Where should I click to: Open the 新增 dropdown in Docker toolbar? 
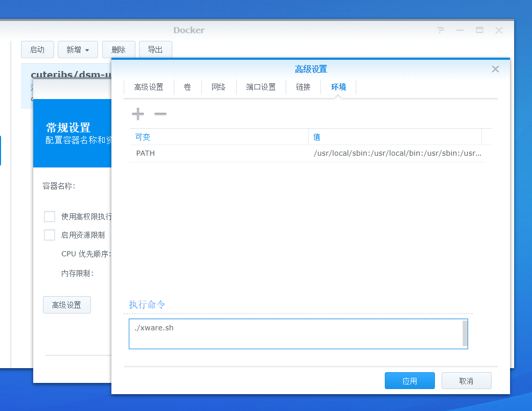click(x=78, y=50)
